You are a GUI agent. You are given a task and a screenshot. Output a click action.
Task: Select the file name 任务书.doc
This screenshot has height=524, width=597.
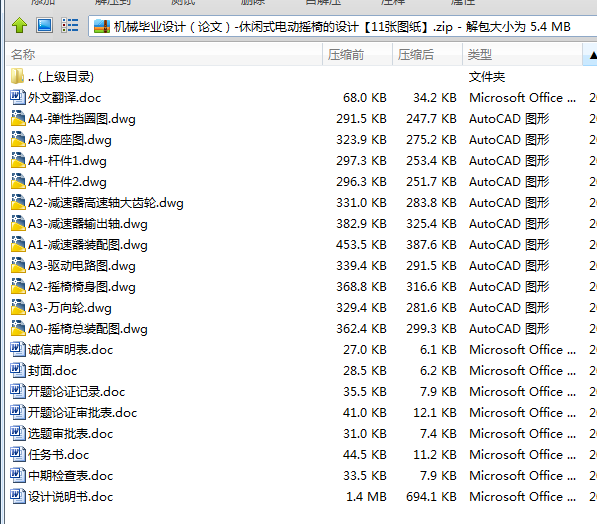pos(59,454)
